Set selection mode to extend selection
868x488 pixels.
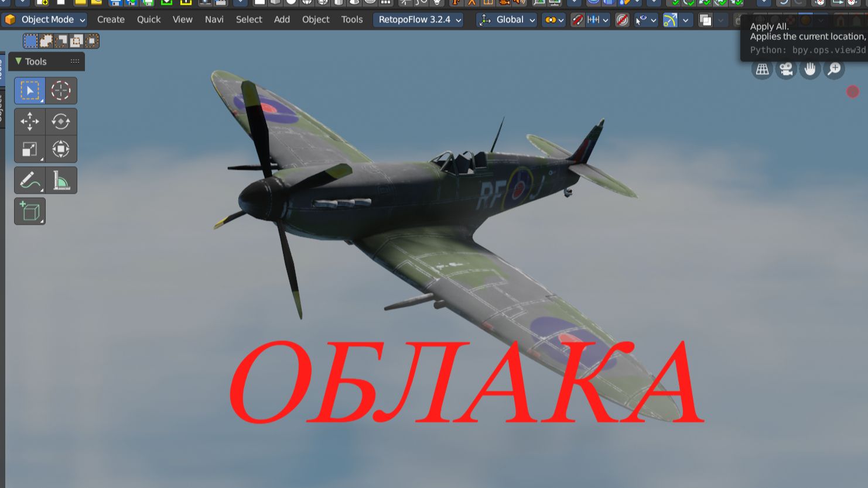click(x=46, y=41)
